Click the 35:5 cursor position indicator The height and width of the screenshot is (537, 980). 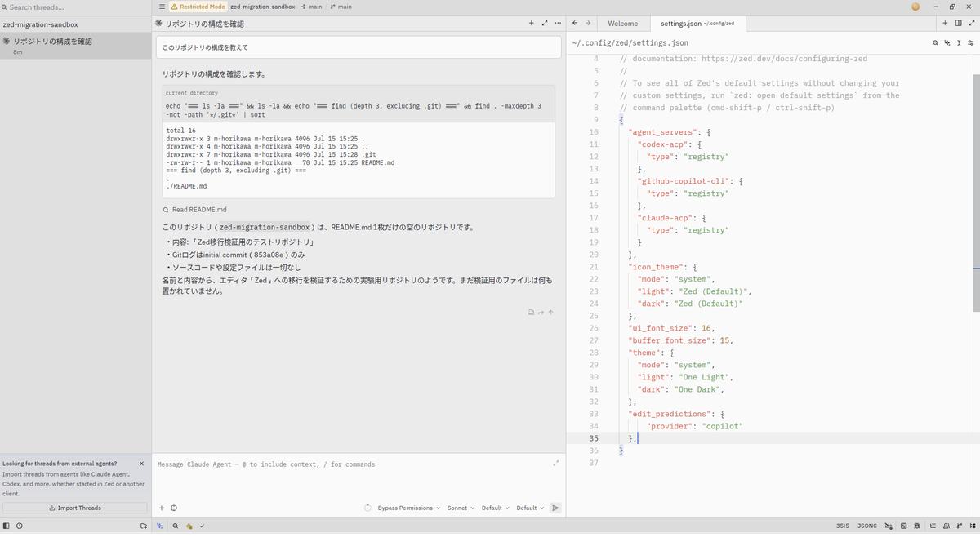[843, 526]
